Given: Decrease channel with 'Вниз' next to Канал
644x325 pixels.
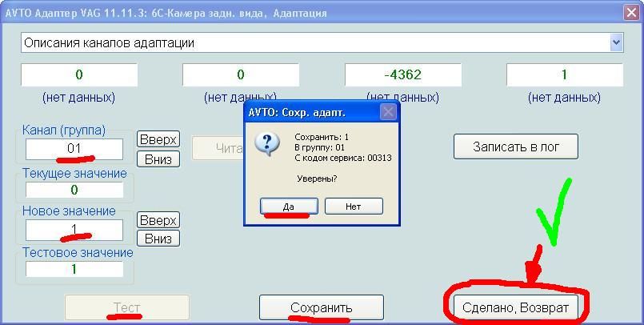Looking at the screenshot, I should 158,158.
